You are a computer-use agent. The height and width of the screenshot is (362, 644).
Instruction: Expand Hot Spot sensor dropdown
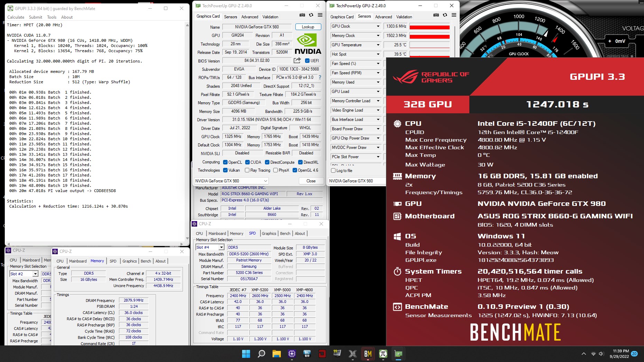coord(378,54)
